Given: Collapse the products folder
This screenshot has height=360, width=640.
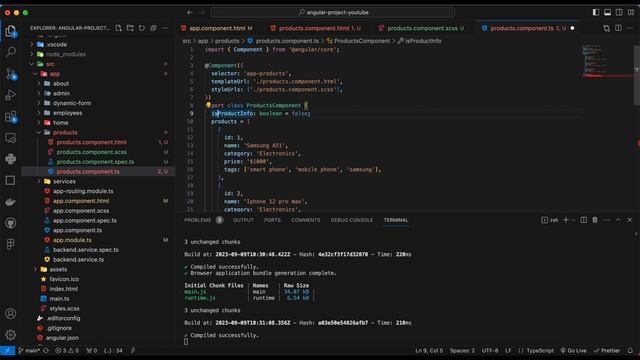Looking at the screenshot, I should 65,133.
